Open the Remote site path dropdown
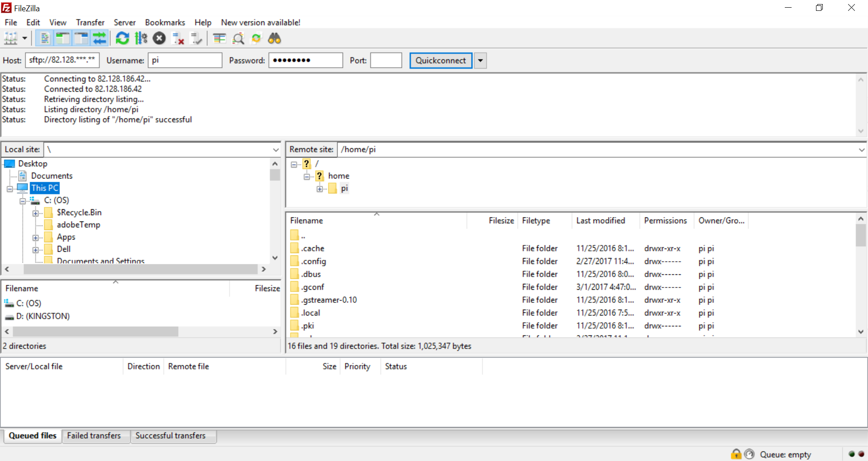Screen dimensions: 868x461 pyautogui.click(x=861, y=150)
